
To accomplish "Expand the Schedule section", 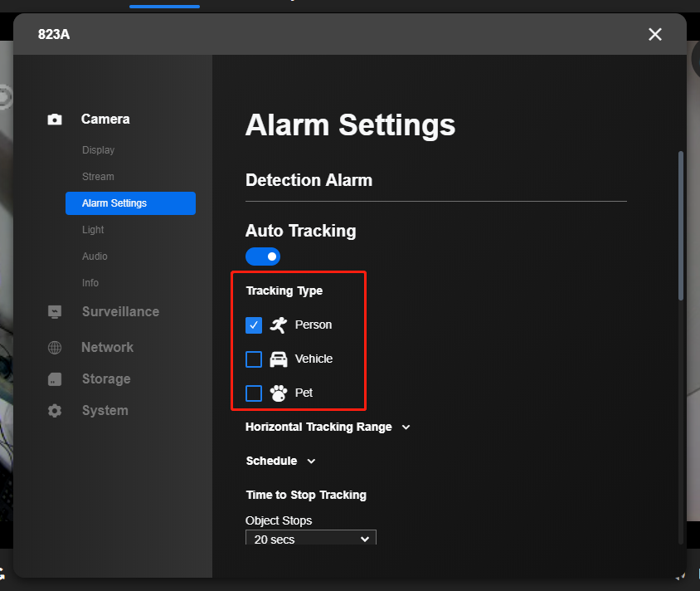I will click(280, 461).
